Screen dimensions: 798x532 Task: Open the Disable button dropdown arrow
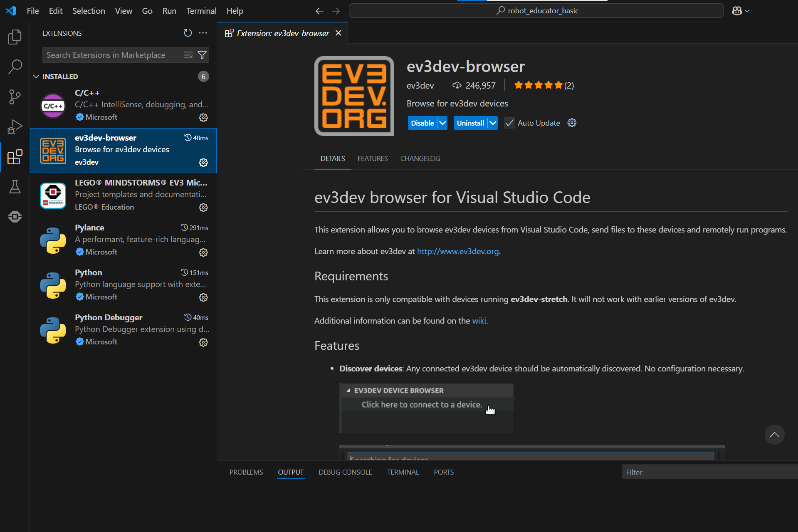pyautogui.click(x=442, y=123)
